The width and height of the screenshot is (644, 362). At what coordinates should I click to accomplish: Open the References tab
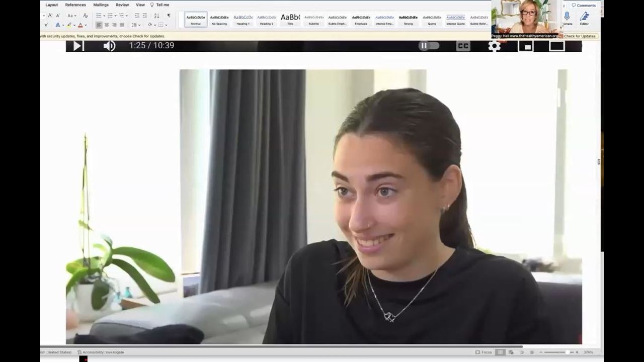pos(75,5)
